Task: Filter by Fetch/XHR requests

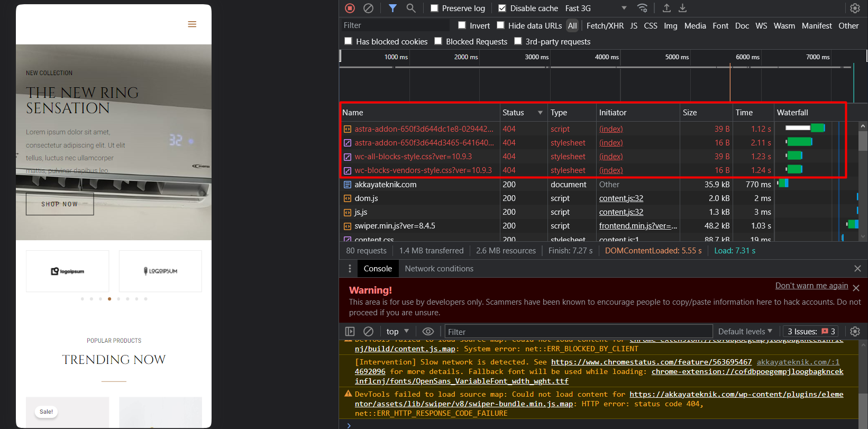Action: click(605, 25)
